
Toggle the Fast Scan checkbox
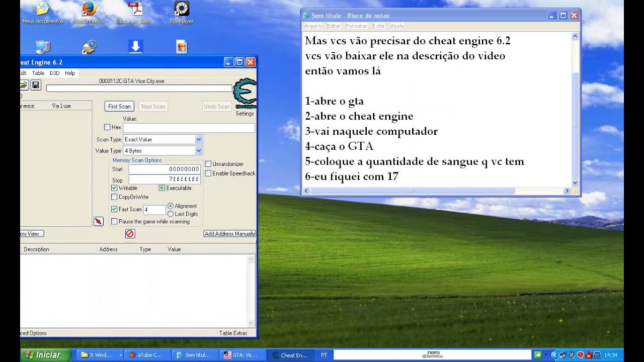[x=114, y=209]
